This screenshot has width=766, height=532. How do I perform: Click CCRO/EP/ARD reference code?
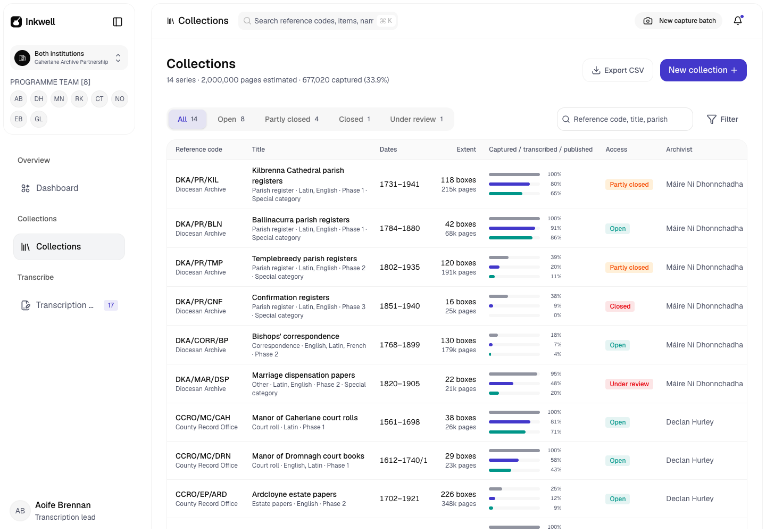pos(201,494)
